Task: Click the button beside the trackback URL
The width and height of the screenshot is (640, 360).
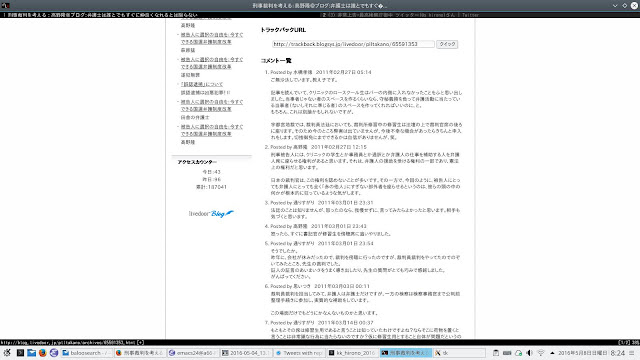Action: 447,44
